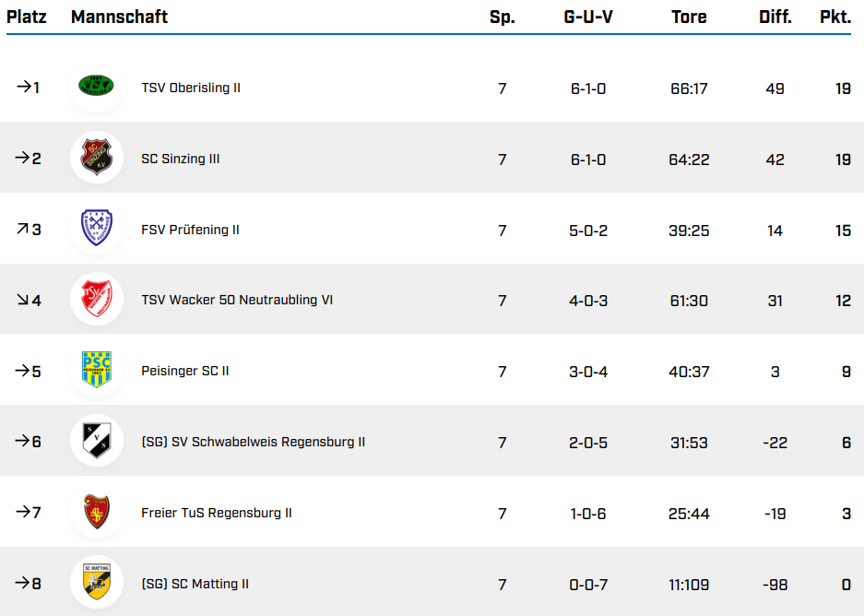Viewport: 864px width, 616px height.
Task: Open the FSV Prüfening II club emblem
Action: (x=96, y=229)
